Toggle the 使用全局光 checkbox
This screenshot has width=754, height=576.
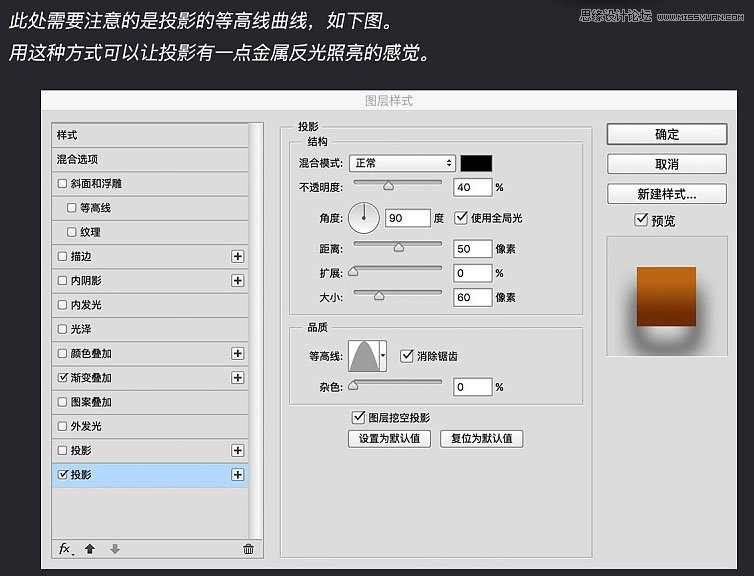coord(461,217)
